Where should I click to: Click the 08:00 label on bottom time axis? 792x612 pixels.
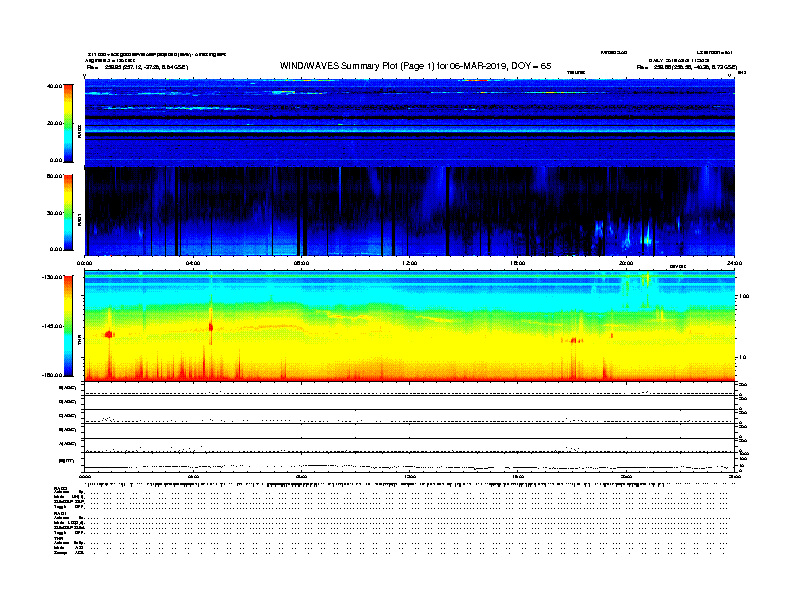tap(301, 476)
